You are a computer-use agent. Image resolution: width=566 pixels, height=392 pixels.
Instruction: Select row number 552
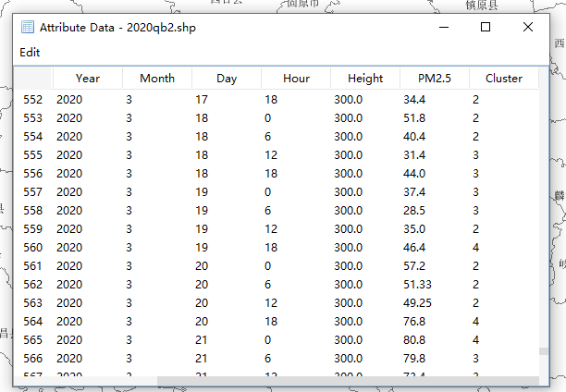[33, 99]
